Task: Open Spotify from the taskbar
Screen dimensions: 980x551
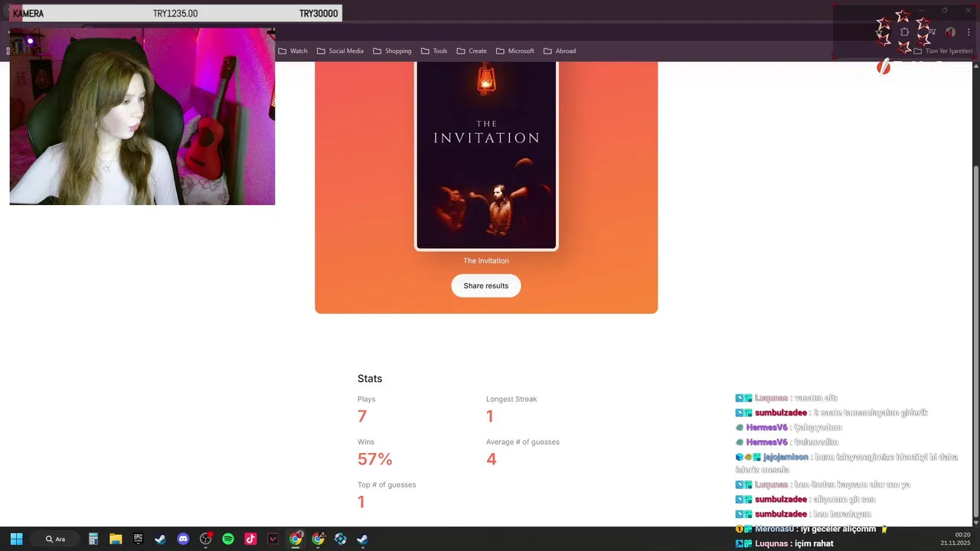Action: coord(228,539)
